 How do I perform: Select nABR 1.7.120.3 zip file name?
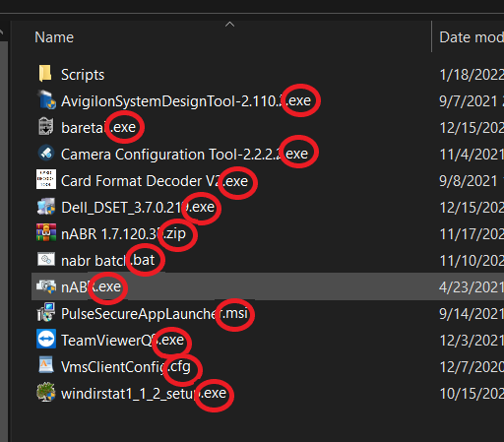pos(123,234)
